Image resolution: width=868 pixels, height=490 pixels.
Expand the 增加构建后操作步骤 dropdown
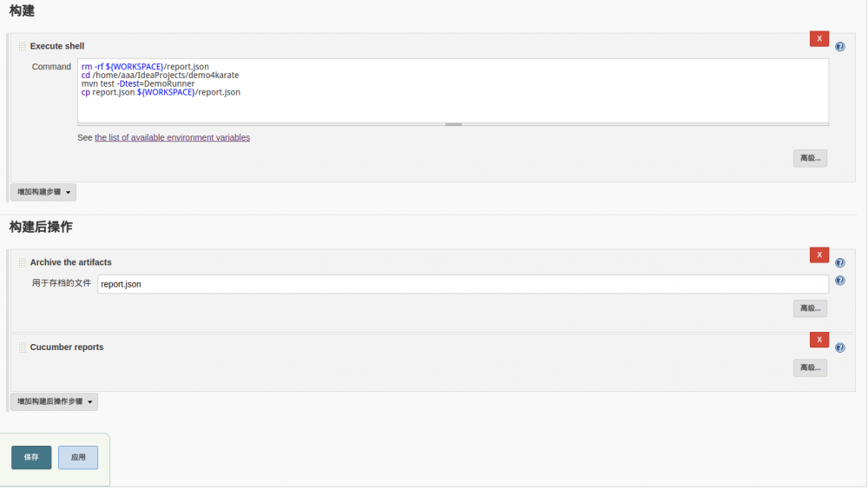[x=54, y=401]
